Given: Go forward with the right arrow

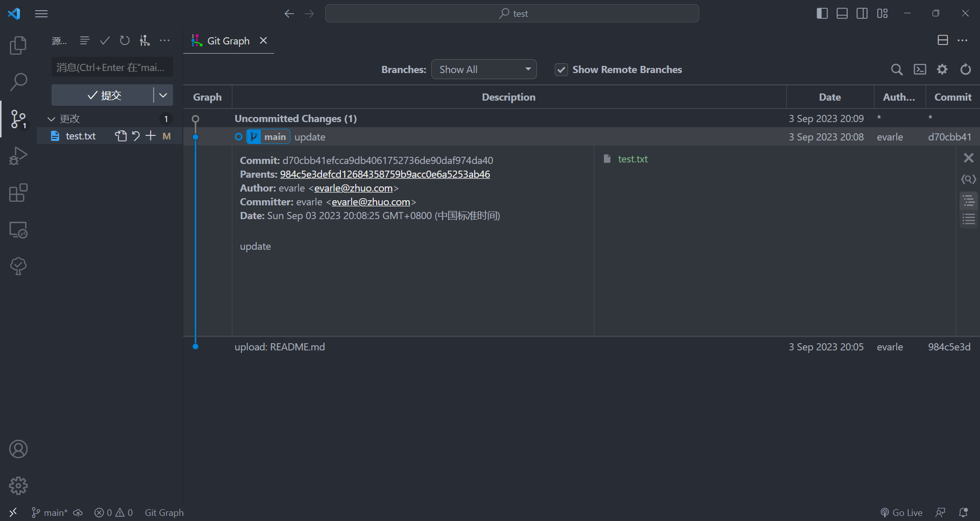Looking at the screenshot, I should pos(309,14).
